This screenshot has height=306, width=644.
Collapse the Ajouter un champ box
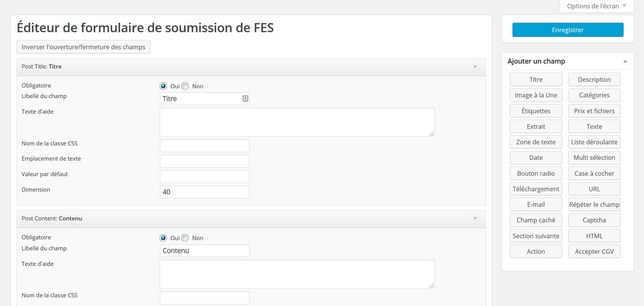click(625, 61)
